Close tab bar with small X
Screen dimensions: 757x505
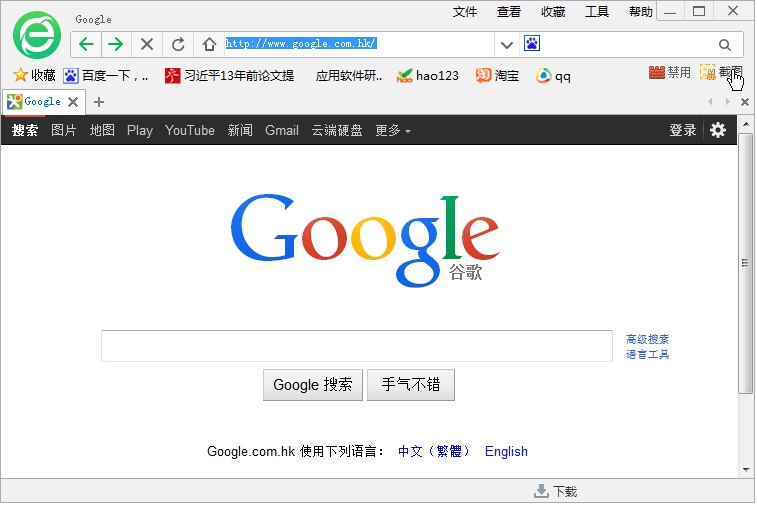pos(745,102)
